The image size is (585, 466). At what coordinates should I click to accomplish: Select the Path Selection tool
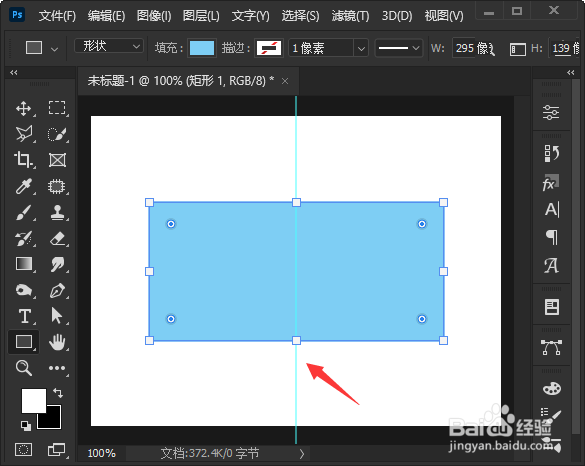coord(57,316)
